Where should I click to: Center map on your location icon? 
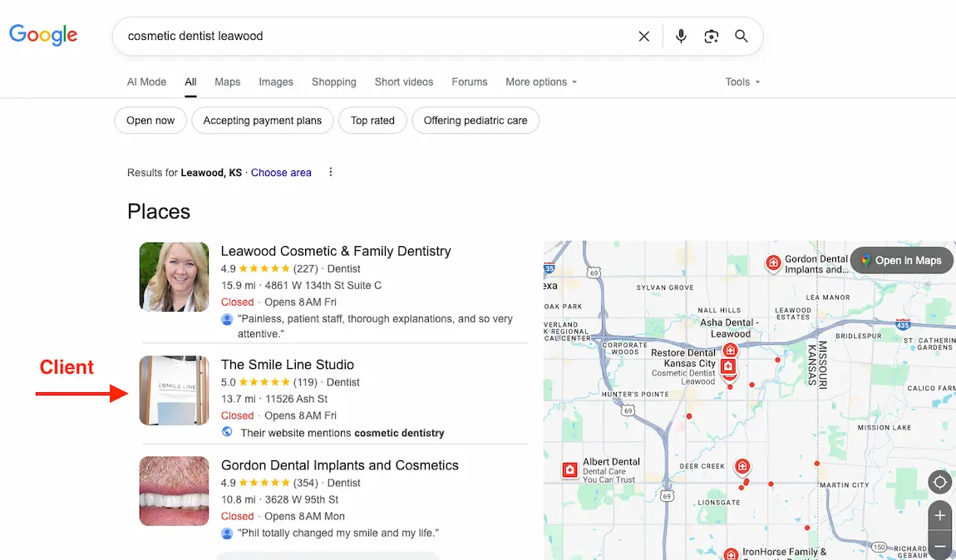(940, 482)
